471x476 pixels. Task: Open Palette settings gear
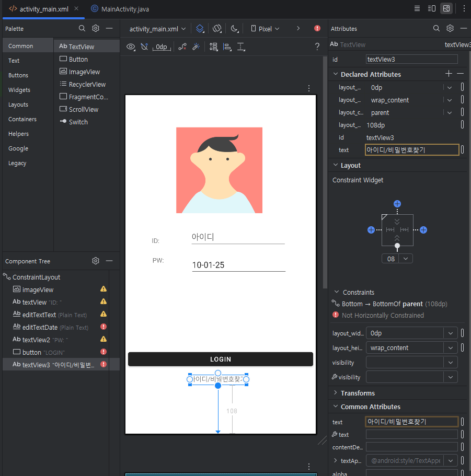coord(96,28)
